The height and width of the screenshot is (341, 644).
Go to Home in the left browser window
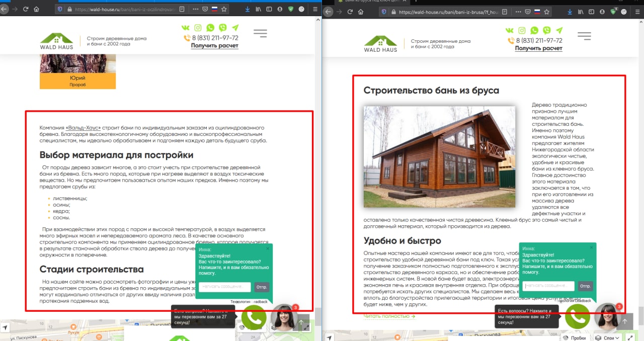(x=36, y=9)
